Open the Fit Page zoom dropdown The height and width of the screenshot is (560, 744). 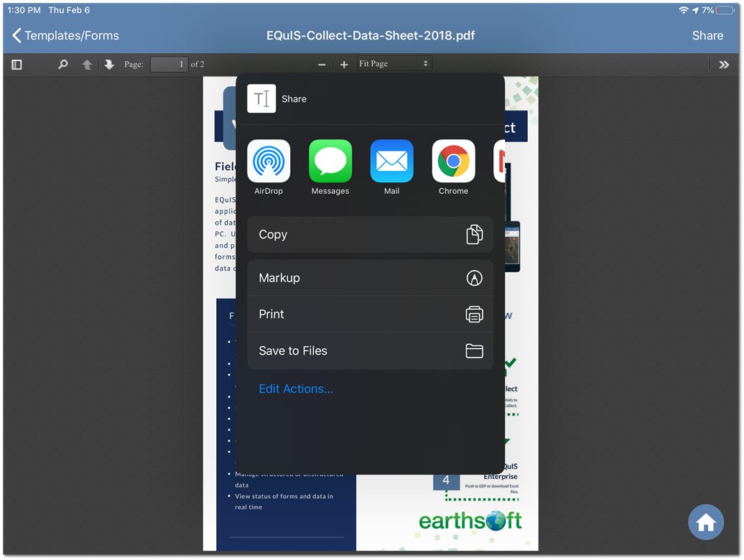(394, 63)
